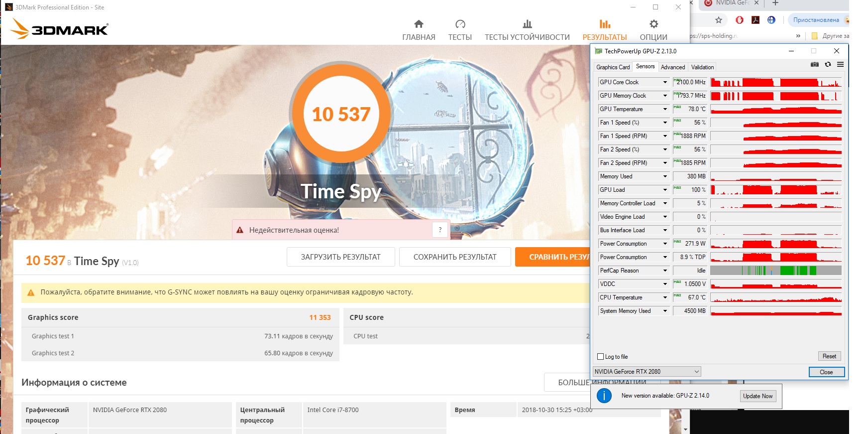Open the Video Engine Load sensor dropdown
This screenshot has width=868, height=434.
tap(665, 217)
